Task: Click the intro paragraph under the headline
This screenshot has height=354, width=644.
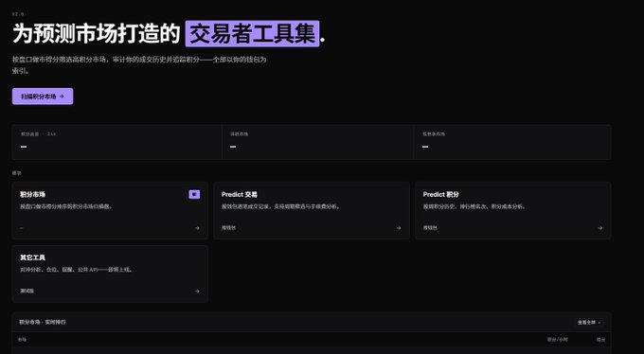Action: pos(139,65)
